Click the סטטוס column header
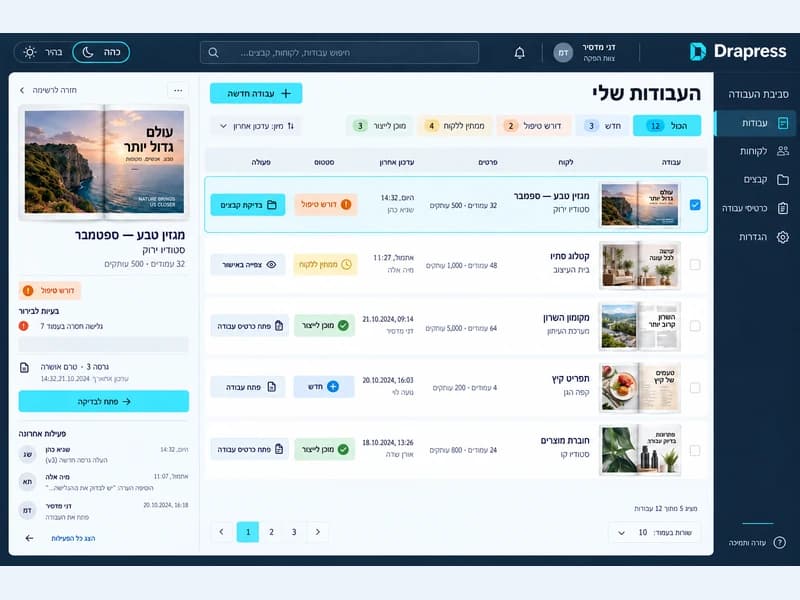This screenshot has height=600, width=800. click(324, 162)
